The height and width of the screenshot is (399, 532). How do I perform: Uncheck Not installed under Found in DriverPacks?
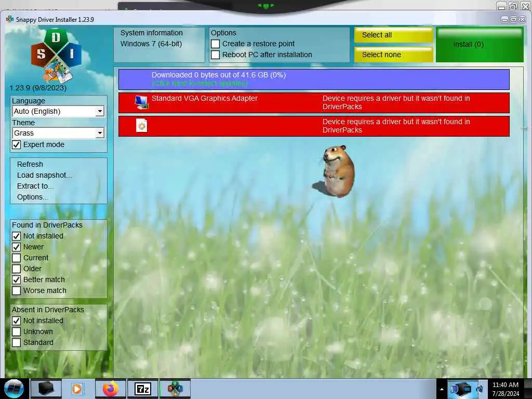coord(16,236)
